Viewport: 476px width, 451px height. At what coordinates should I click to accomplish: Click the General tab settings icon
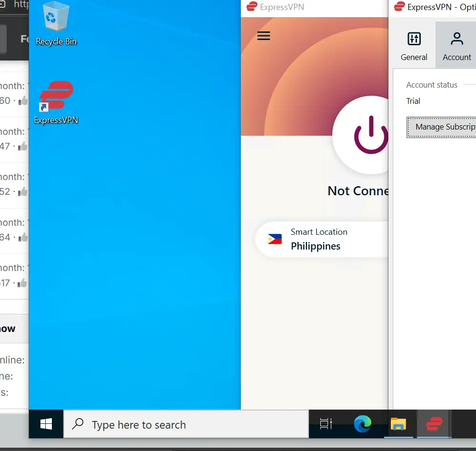pyautogui.click(x=414, y=39)
